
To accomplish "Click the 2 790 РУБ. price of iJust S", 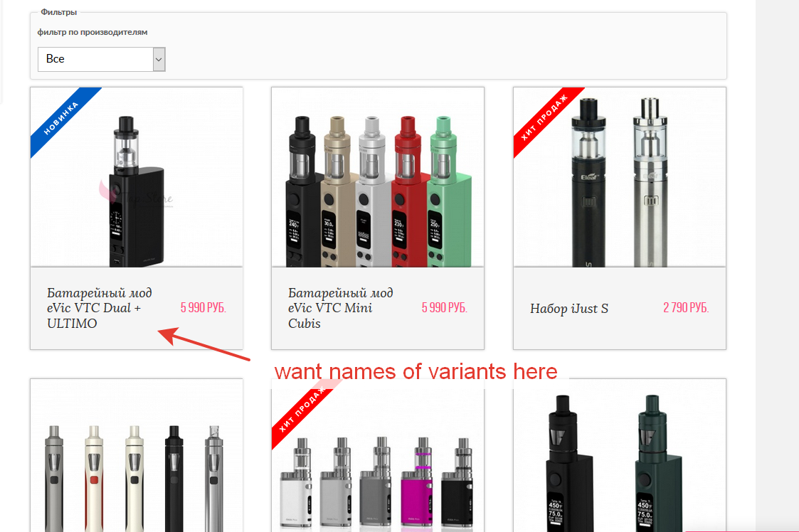I will pos(686,307).
